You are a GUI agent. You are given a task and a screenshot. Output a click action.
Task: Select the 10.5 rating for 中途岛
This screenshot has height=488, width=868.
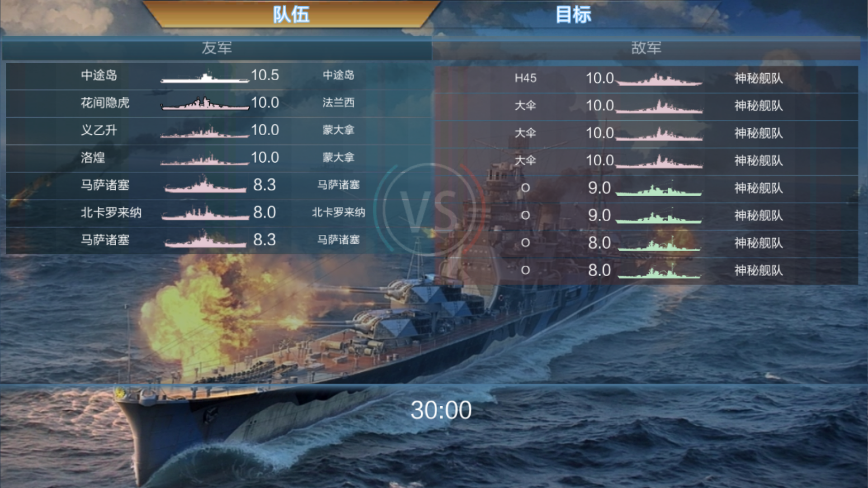pos(265,75)
